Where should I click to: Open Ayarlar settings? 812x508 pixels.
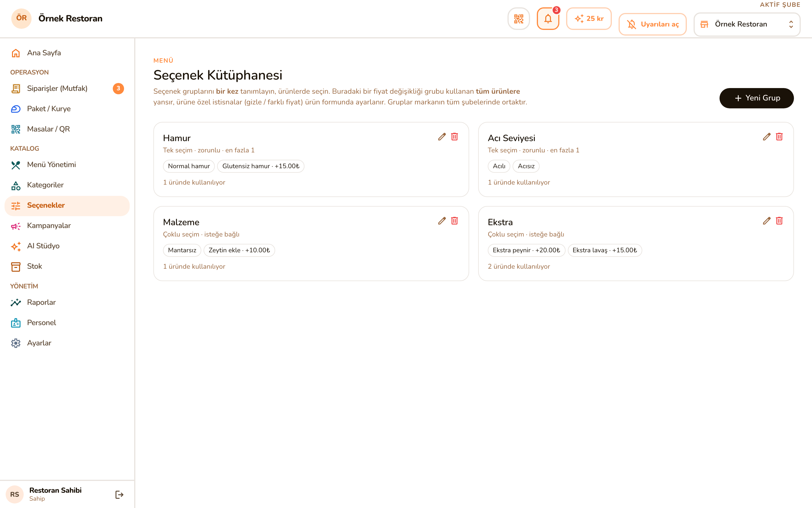click(67, 343)
